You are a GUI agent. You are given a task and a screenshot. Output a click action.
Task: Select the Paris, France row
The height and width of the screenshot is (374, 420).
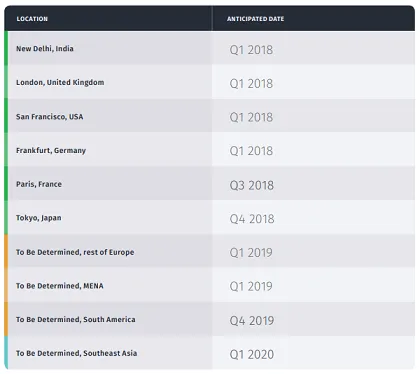(x=210, y=184)
